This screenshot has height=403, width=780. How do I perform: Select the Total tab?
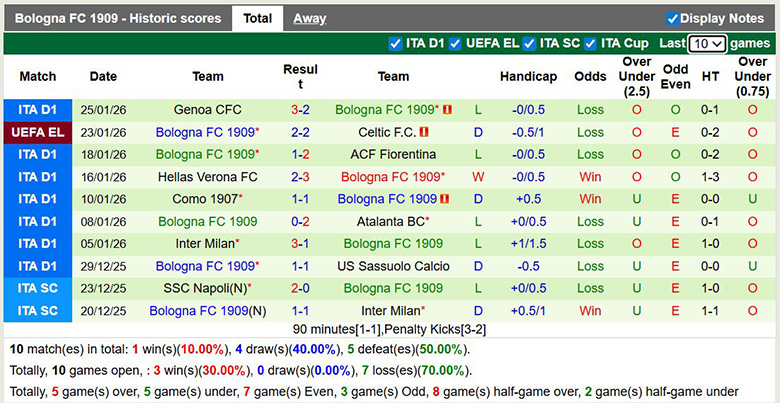[x=257, y=18]
